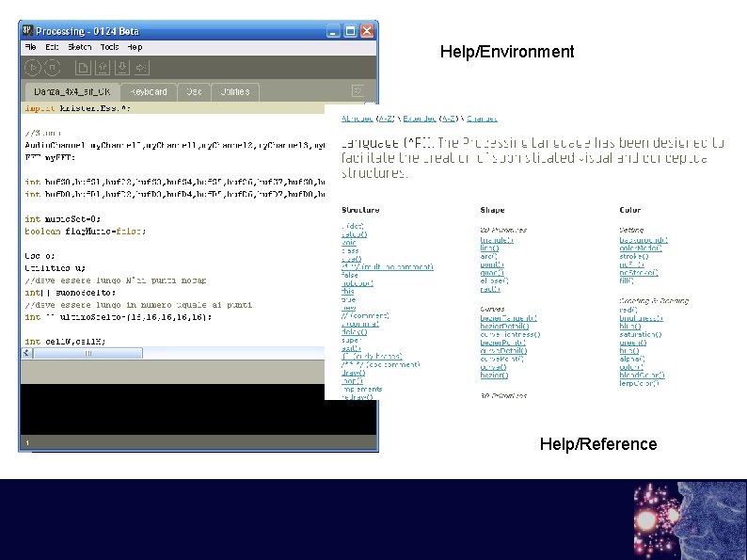The height and width of the screenshot is (560, 747).
Task: Open the line() reference link
Action: (x=490, y=248)
